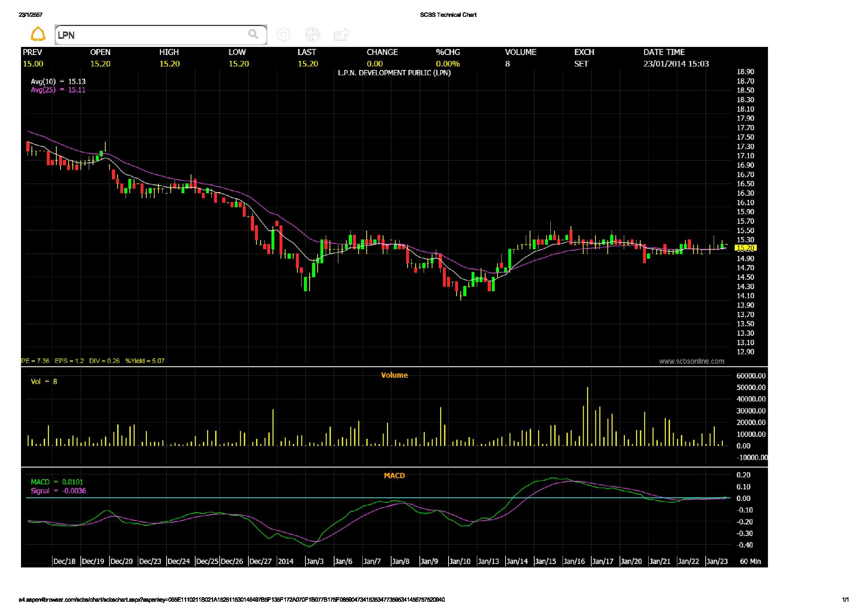Click the magnifier search icon

point(253,34)
